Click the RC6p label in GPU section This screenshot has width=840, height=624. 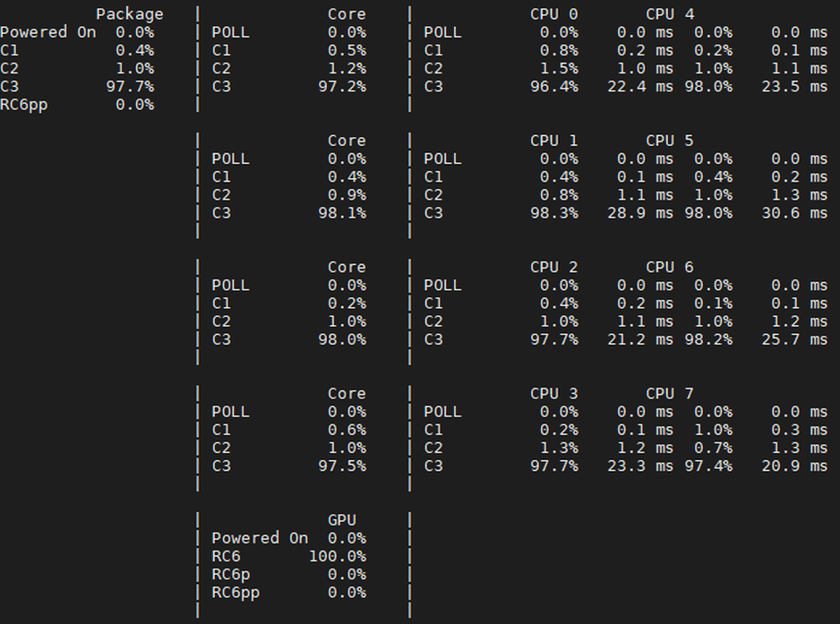pyautogui.click(x=231, y=574)
